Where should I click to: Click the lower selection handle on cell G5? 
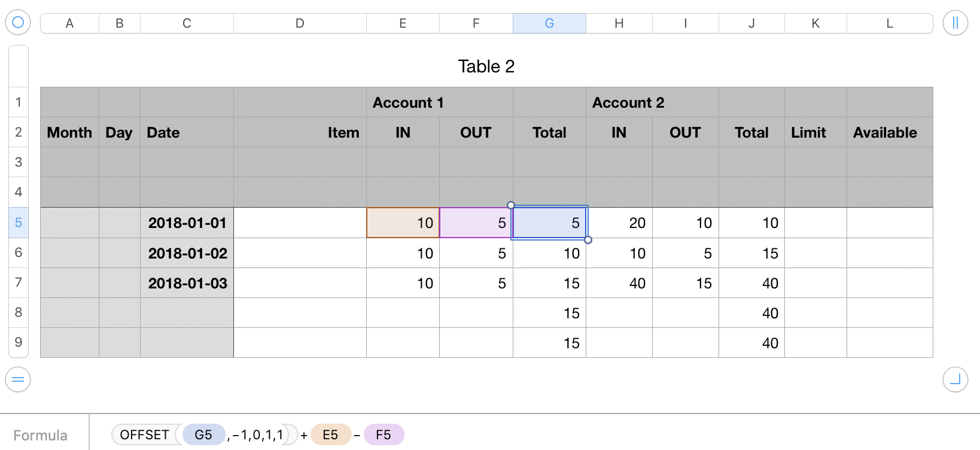point(588,240)
